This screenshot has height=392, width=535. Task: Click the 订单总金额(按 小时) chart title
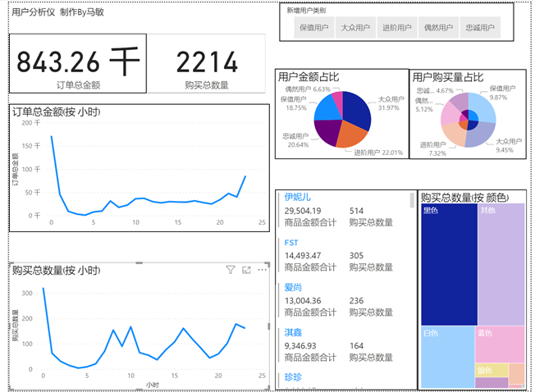click(x=57, y=112)
